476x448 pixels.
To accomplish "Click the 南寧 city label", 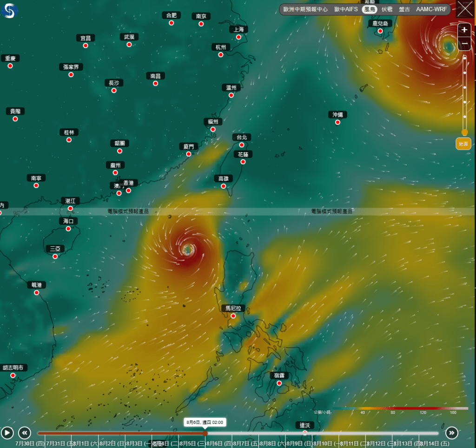I will click(36, 178).
